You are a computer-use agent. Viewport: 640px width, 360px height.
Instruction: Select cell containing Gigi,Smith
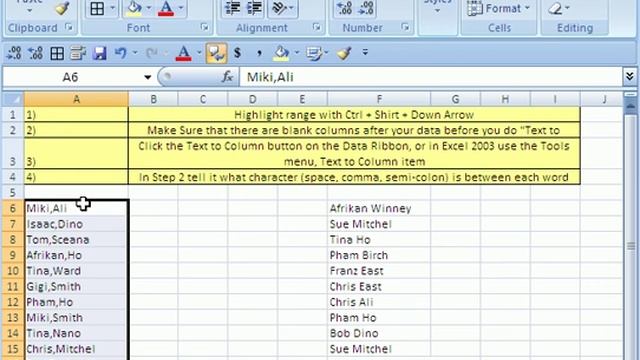click(76, 287)
